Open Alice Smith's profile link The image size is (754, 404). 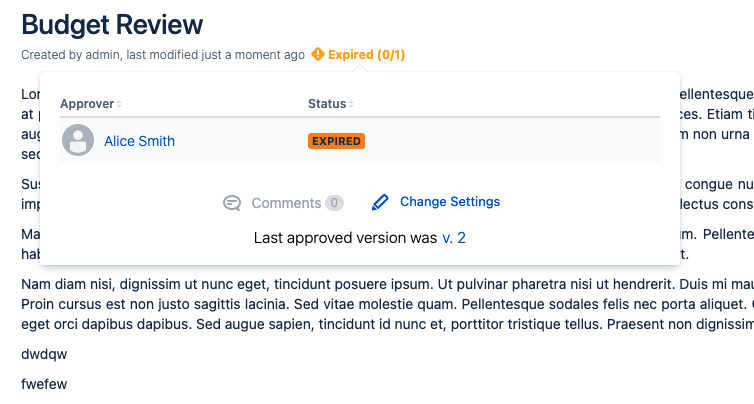coord(139,141)
